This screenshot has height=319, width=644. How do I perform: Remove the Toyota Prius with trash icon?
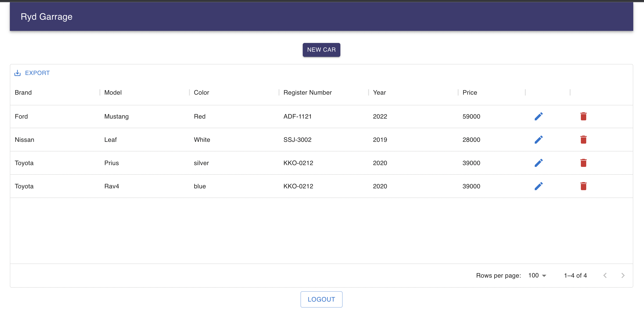pyautogui.click(x=583, y=163)
